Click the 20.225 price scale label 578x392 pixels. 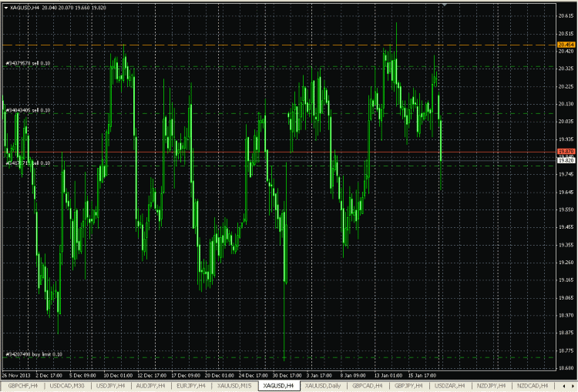click(566, 86)
